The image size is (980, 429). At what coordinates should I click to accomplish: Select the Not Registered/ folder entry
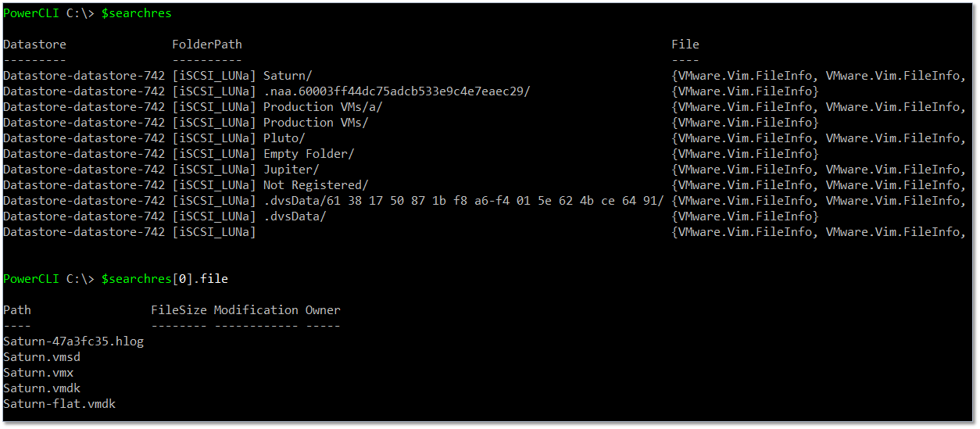485,185
